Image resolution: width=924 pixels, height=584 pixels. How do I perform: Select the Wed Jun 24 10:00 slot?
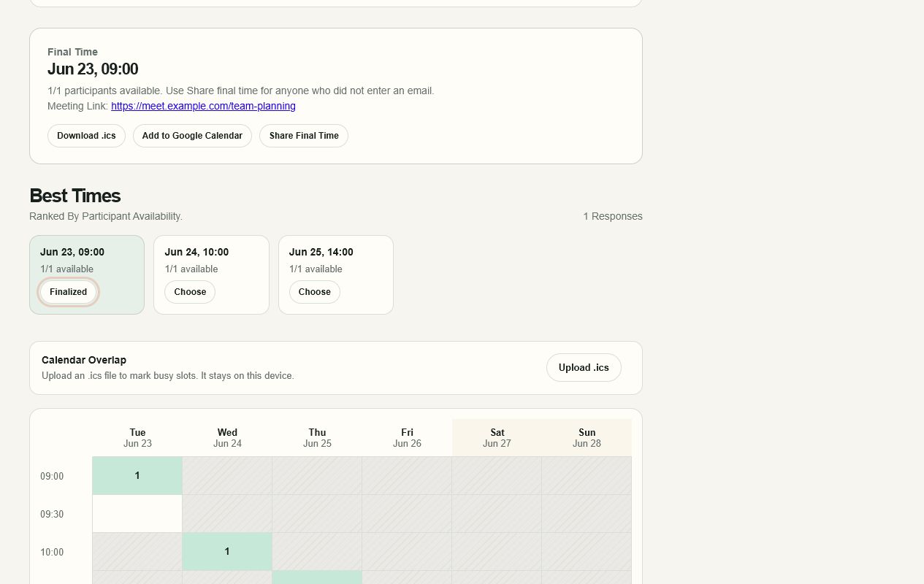point(227,552)
